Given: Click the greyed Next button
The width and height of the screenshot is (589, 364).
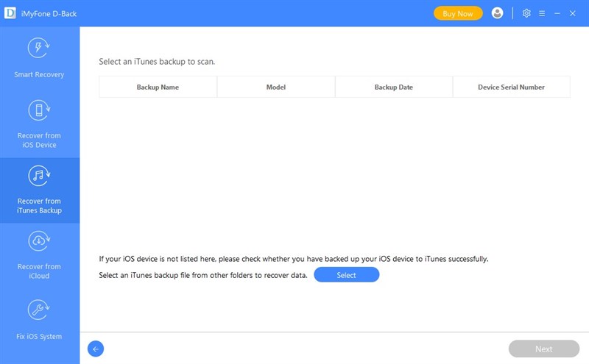Looking at the screenshot, I should pyautogui.click(x=543, y=349).
